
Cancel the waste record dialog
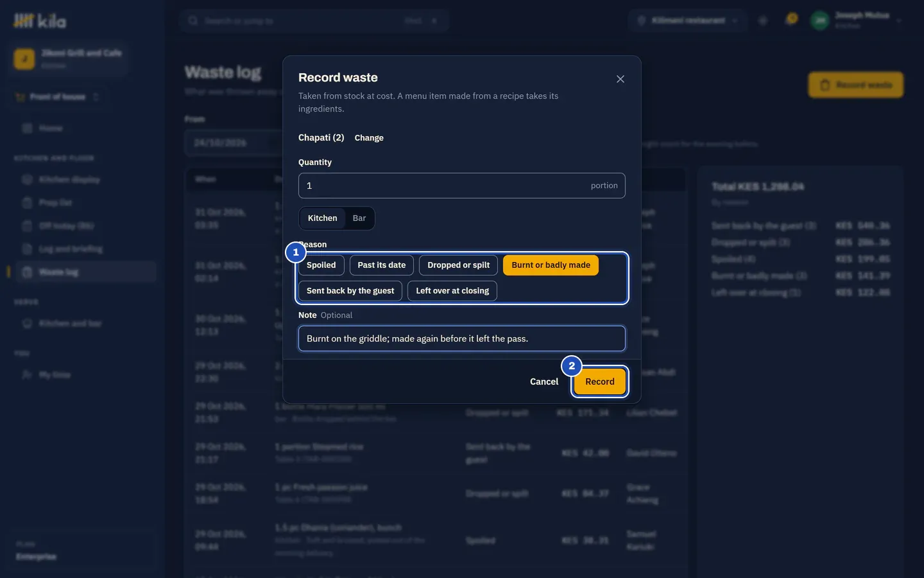[544, 381]
